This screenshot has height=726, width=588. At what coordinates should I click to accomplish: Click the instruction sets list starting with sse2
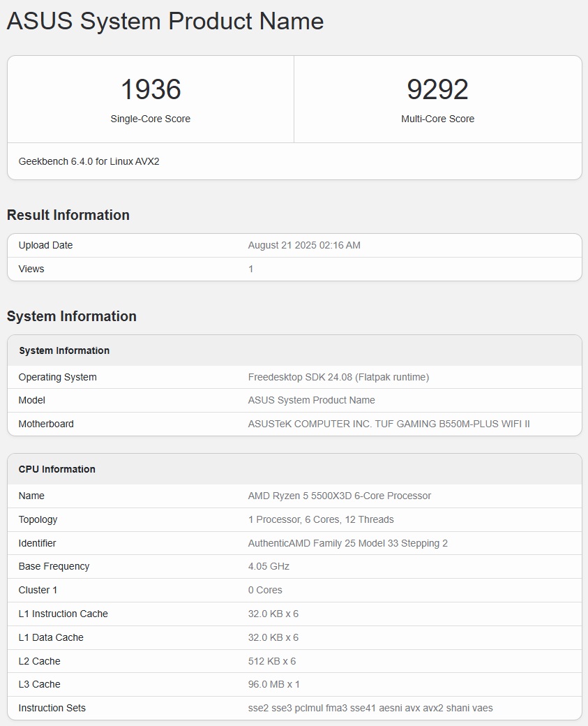pyautogui.click(x=370, y=708)
